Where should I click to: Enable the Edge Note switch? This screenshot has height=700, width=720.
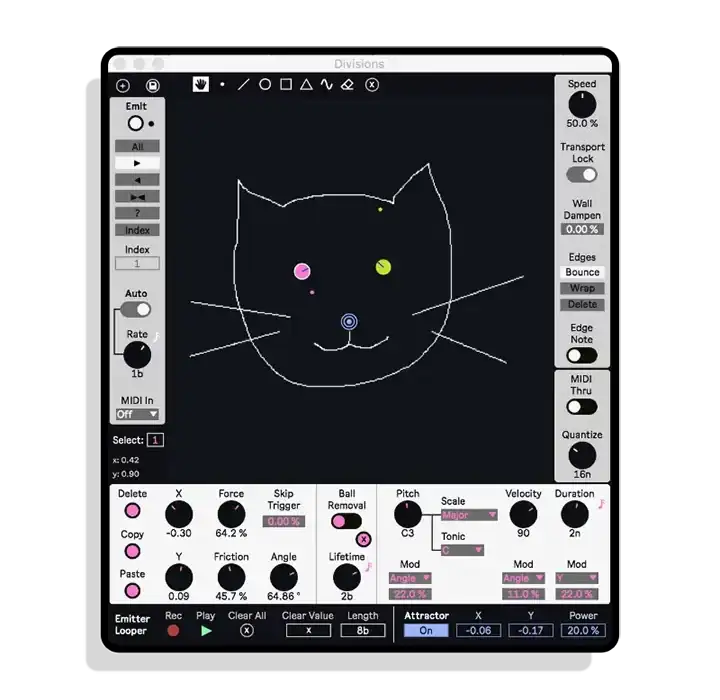[x=582, y=356]
